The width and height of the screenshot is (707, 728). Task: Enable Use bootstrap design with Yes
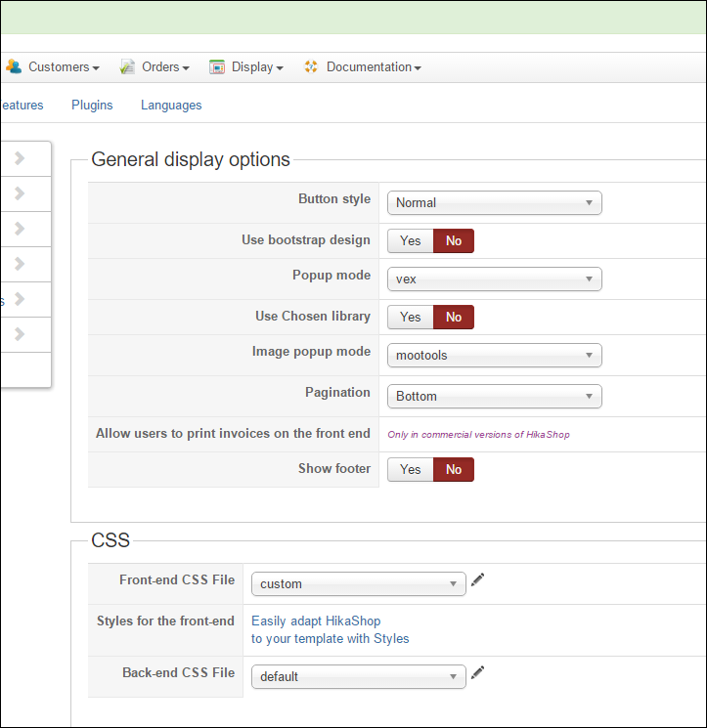pos(411,240)
